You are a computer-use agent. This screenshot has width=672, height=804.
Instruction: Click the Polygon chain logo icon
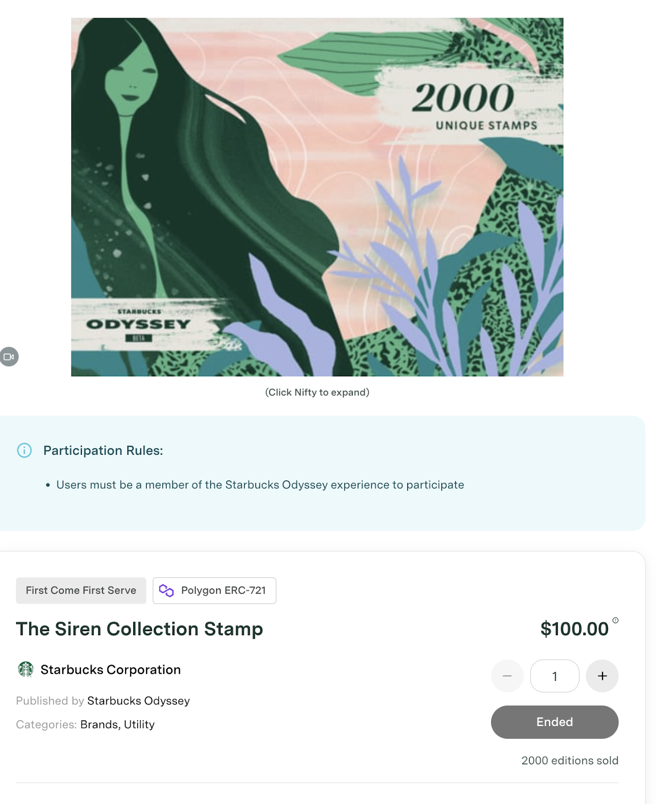(166, 590)
